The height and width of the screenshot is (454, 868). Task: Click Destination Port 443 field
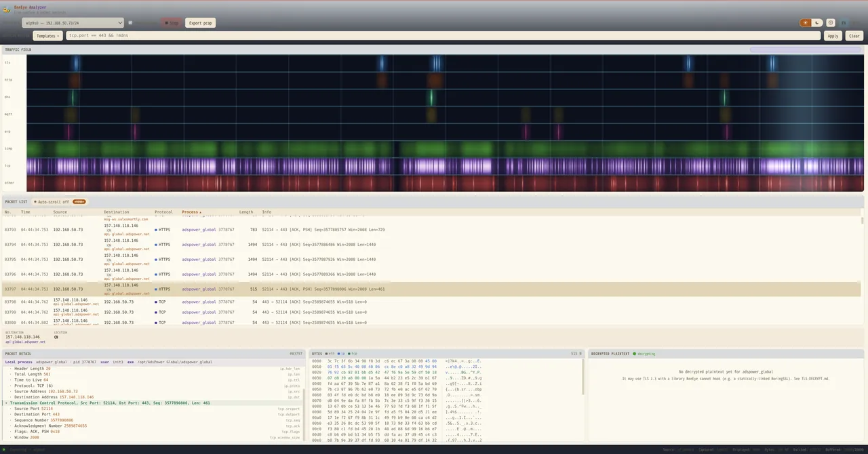37,414
